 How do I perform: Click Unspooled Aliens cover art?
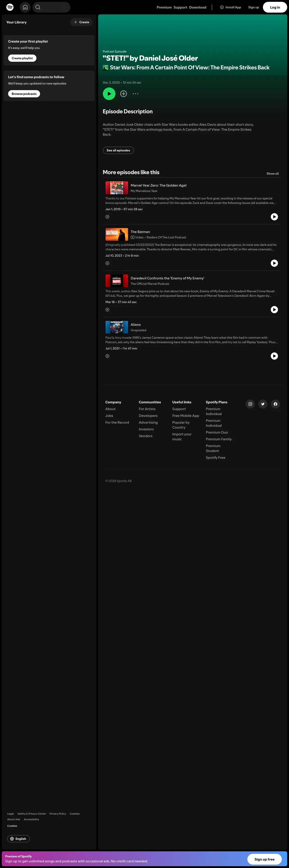click(x=117, y=327)
